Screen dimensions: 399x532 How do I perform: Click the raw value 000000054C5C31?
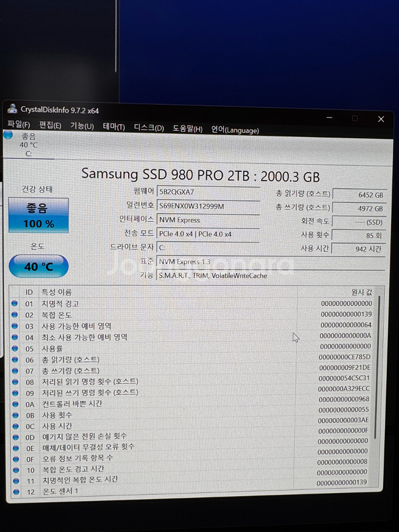point(344,378)
